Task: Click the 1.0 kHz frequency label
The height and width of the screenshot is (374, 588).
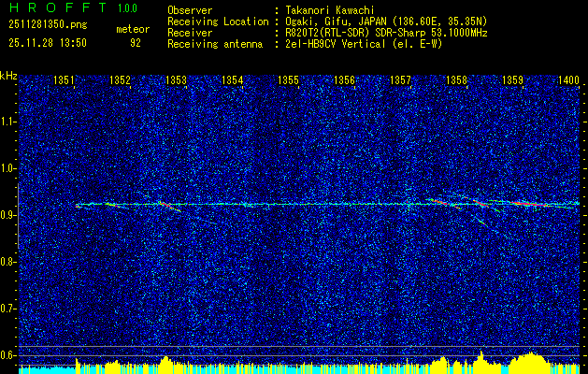Action: point(7,169)
